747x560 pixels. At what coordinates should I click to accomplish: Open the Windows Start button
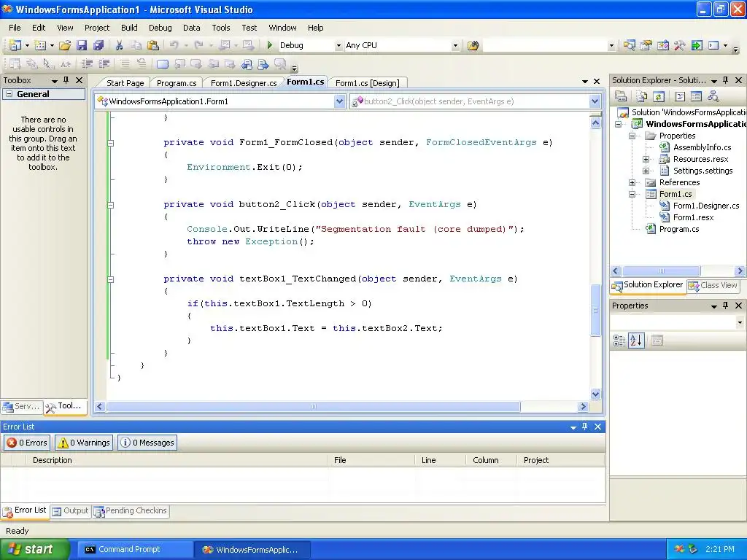point(35,550)
